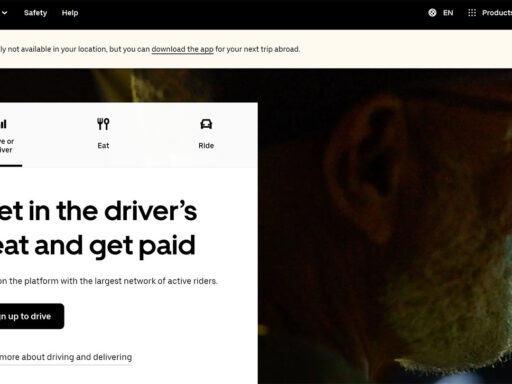
Task: Click the driver's seat and get paid headline
Action: coord(98,229)
